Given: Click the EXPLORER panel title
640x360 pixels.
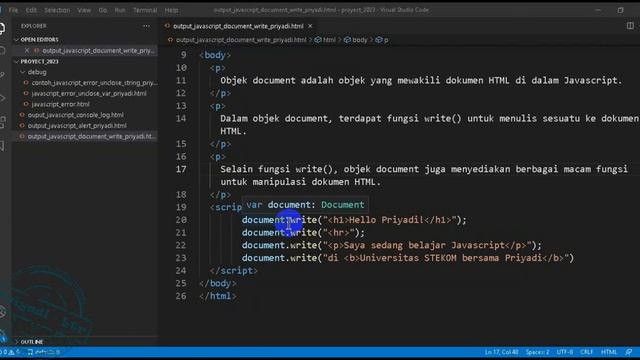Looking at the screenshot, I should point(33,26).
